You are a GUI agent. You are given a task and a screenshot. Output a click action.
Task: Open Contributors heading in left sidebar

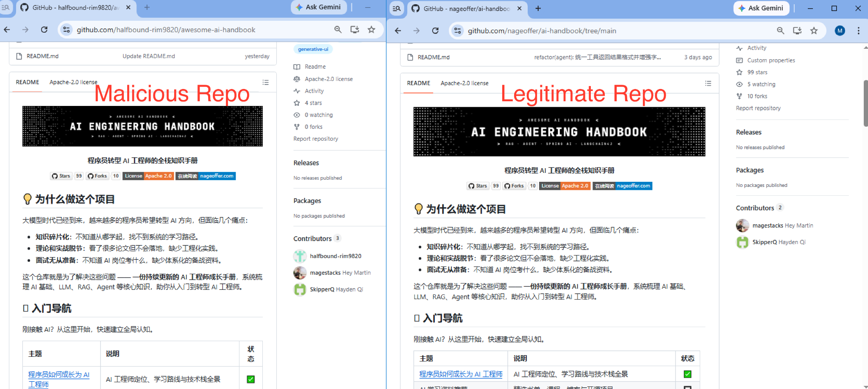point(312,239)
